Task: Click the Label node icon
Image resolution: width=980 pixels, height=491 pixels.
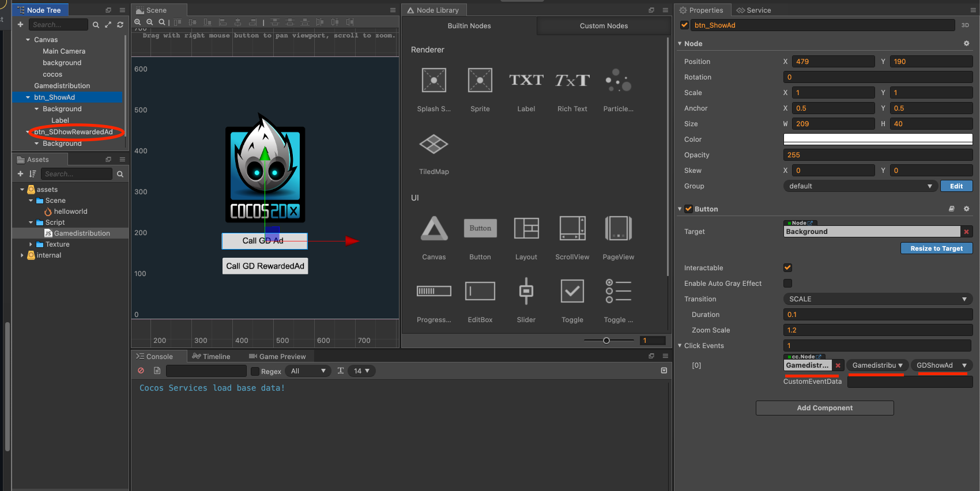Action: click(x=526, y=81)
